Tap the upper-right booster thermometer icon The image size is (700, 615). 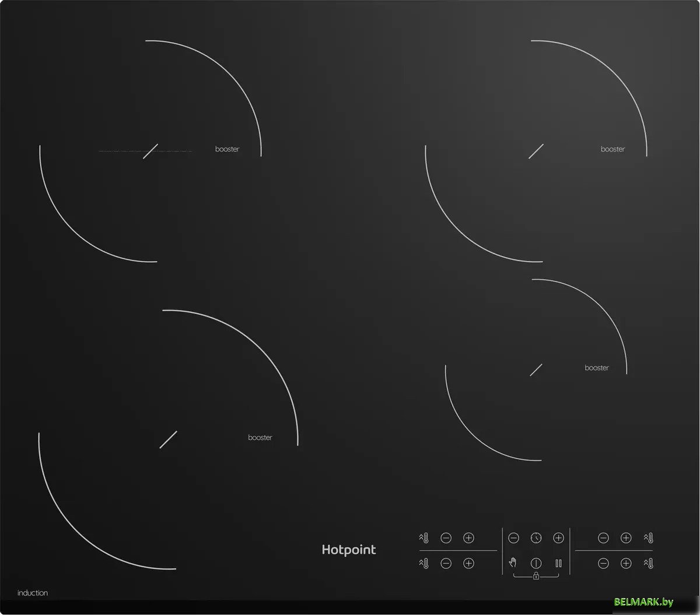pyautogui.click(x=648, y=537)
